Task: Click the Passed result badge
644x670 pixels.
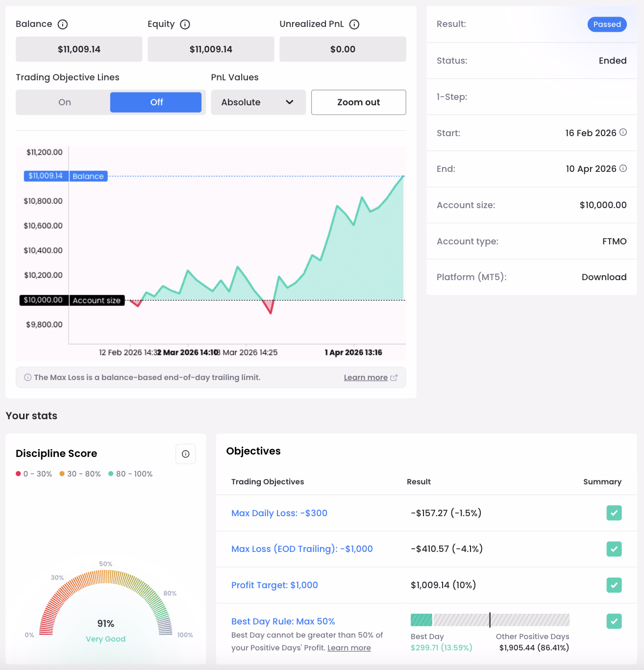Action: pyautogui.click(x=607, y=24)
